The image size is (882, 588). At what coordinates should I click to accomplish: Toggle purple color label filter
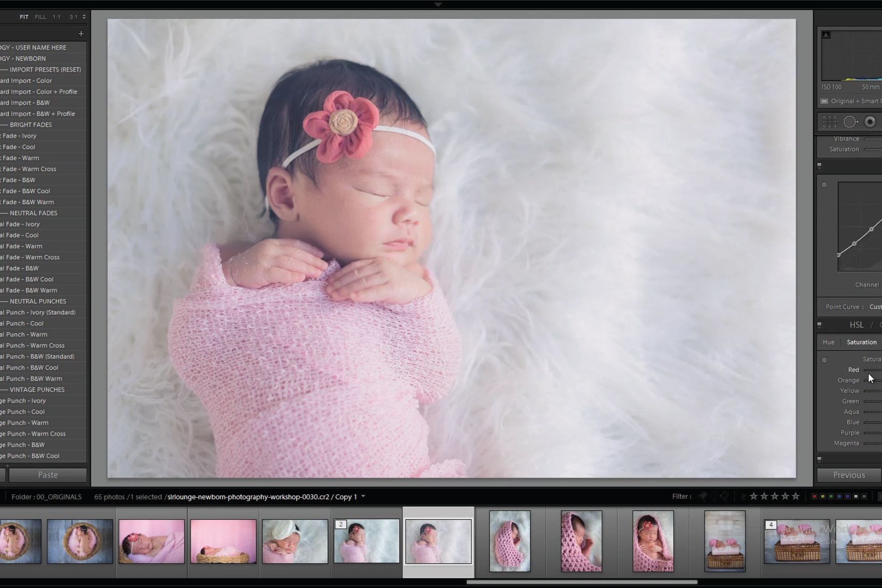(848, 497)
